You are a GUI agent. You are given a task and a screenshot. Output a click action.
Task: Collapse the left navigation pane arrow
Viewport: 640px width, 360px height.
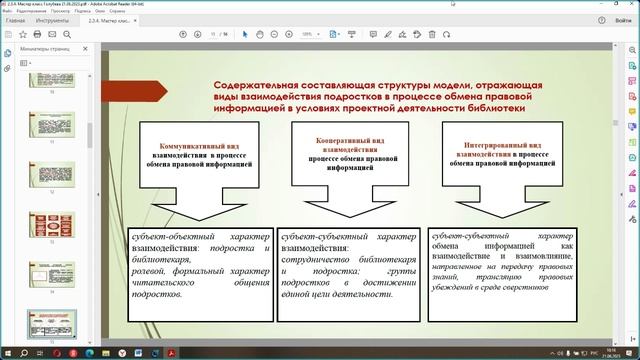98,195
